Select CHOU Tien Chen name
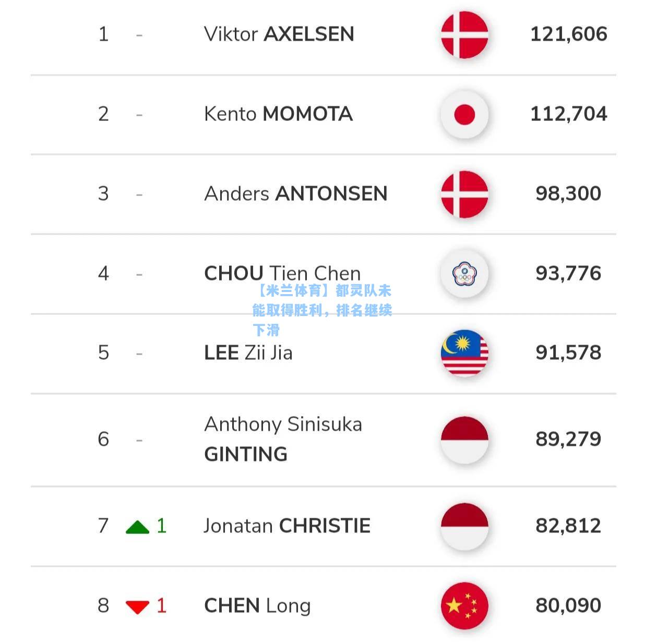 (282, 273)
